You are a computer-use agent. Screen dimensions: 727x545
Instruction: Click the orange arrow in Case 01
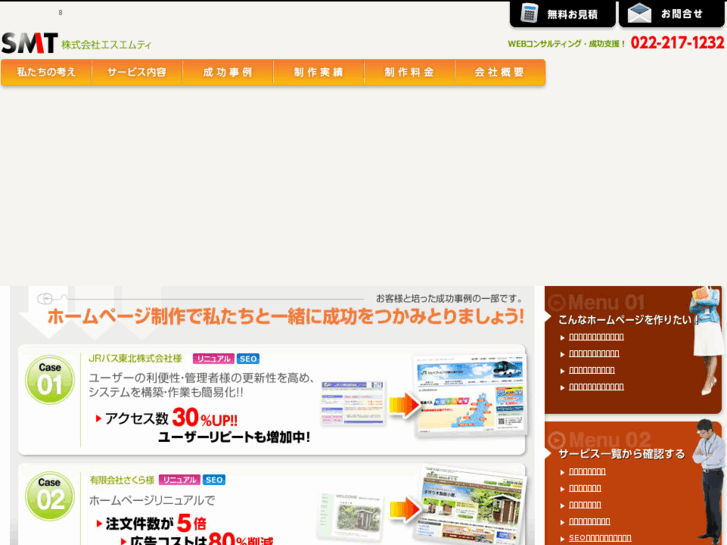pyautogui.click(x=405, y=405)
